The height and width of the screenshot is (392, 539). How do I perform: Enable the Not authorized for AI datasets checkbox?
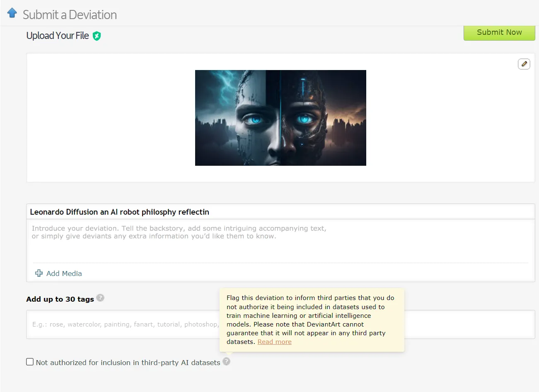click(30, 362)
